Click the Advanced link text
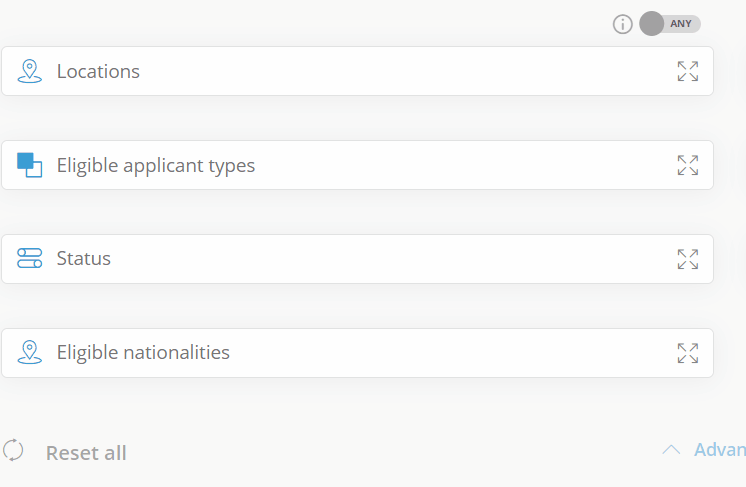This screenshot has height=487, width=746. 720,449
